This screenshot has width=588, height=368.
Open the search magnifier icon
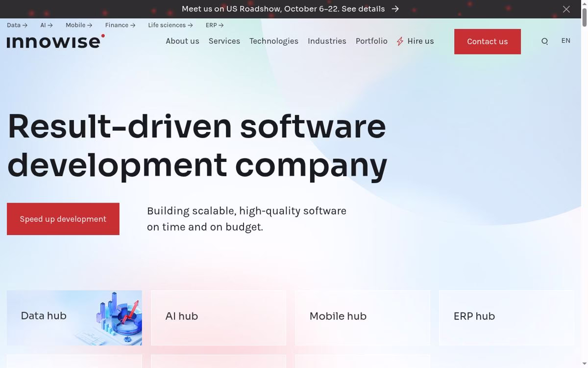[544, 42]
